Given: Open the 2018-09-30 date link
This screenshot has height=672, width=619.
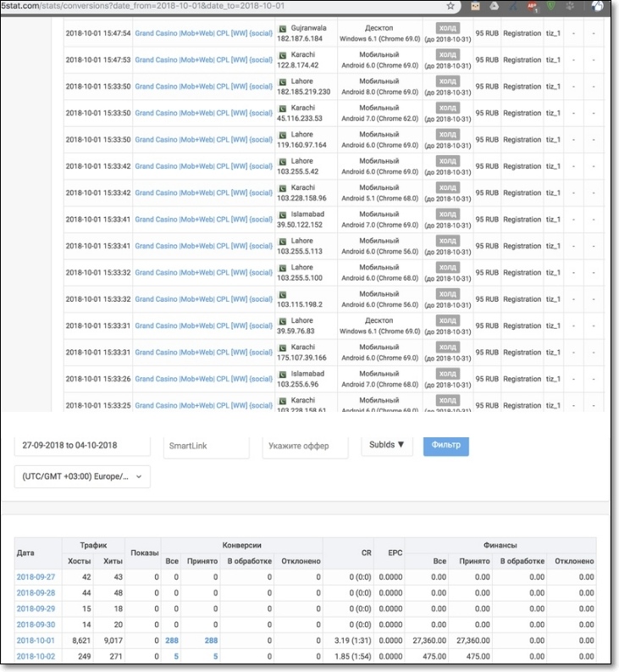Looking at the screenshot, I should point(36,625).
